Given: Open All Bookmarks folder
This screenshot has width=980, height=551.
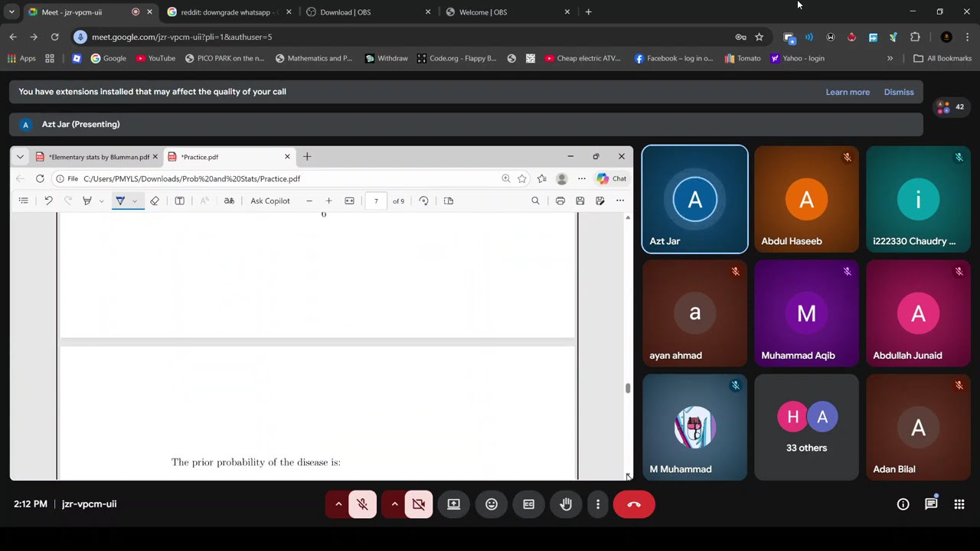Looking at the screenshot, I should coord(942,58).
